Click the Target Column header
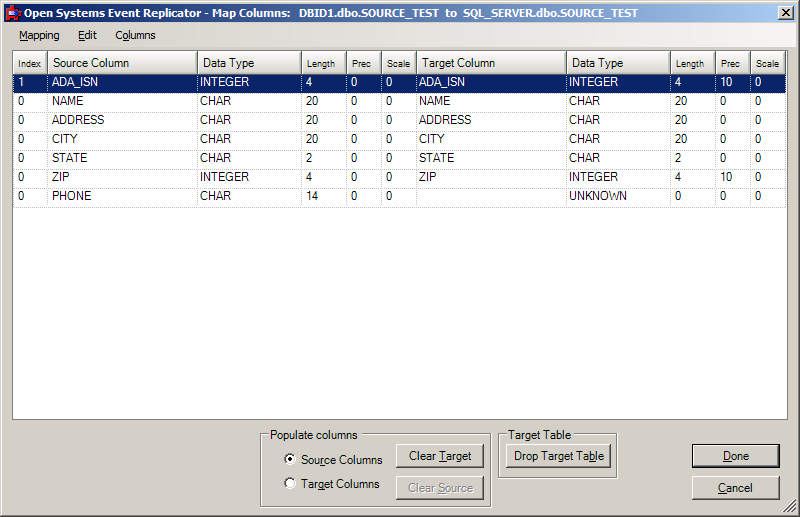800x517 pixels. (x=490, y=63)
